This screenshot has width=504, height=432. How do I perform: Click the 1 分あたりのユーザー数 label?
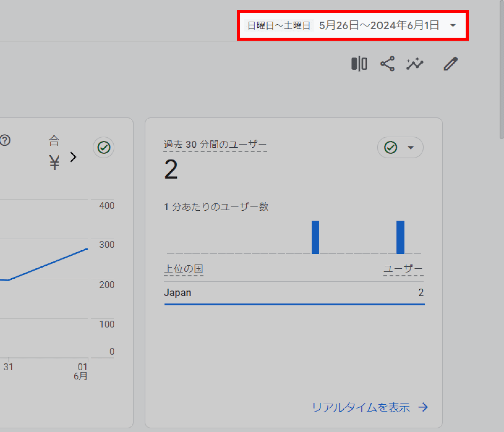[216, 207]
